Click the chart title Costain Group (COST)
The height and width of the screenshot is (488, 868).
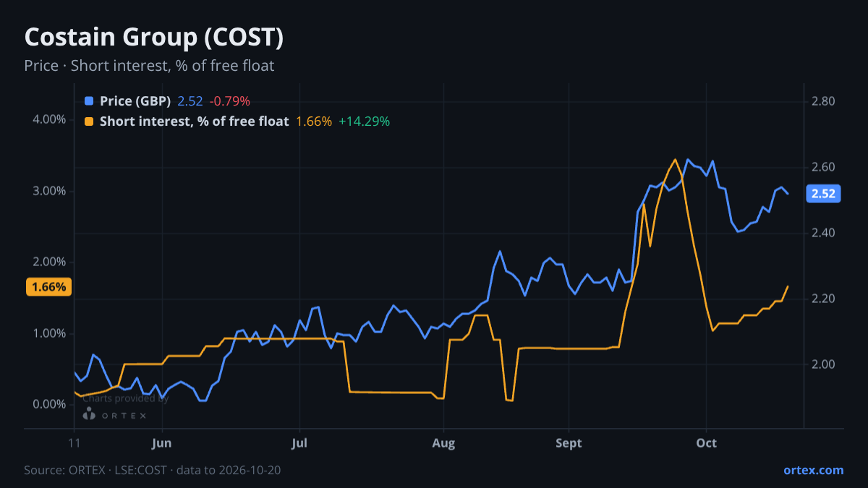[153, 38]
